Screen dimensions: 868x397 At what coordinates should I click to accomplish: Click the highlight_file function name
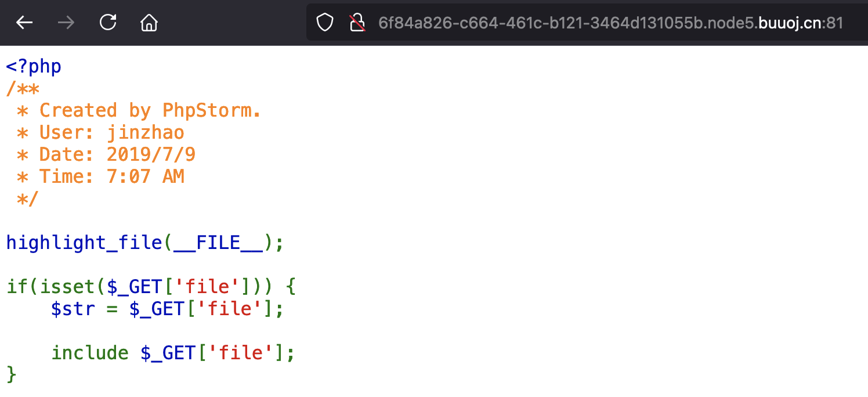[84, 243]
